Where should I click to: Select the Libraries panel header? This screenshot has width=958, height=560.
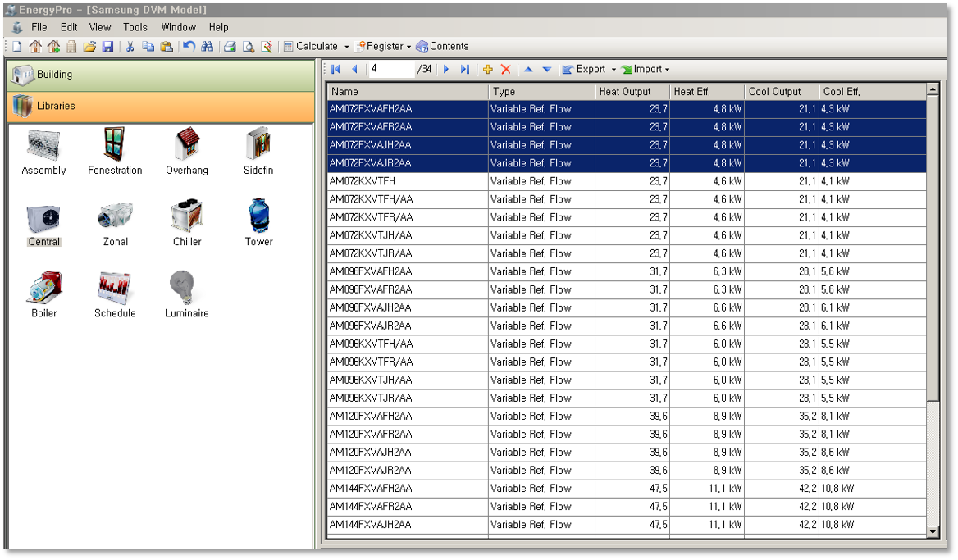[162, 107]
